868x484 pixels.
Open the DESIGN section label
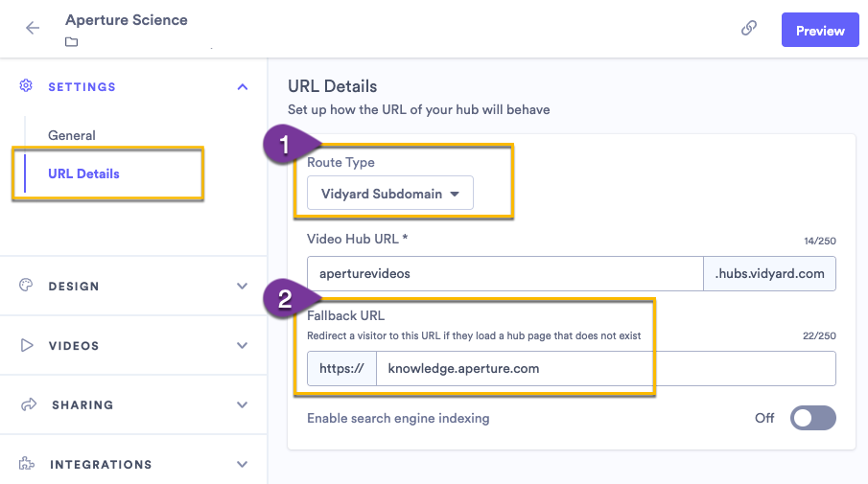click(74, 286)
